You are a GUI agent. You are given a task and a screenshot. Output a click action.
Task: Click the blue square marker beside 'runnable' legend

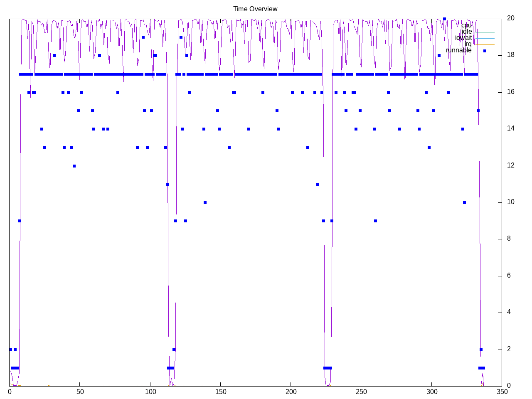pos(485,51)
